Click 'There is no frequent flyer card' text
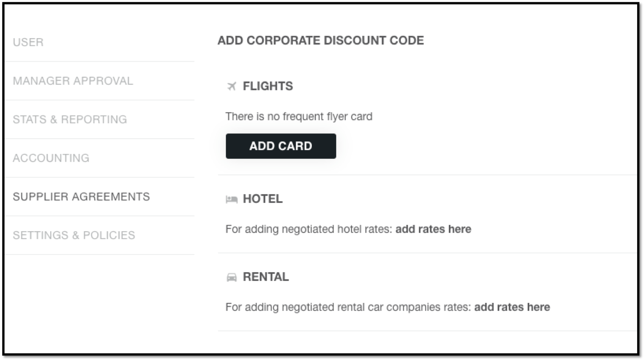The image size is (644, 360). point(299,116)
